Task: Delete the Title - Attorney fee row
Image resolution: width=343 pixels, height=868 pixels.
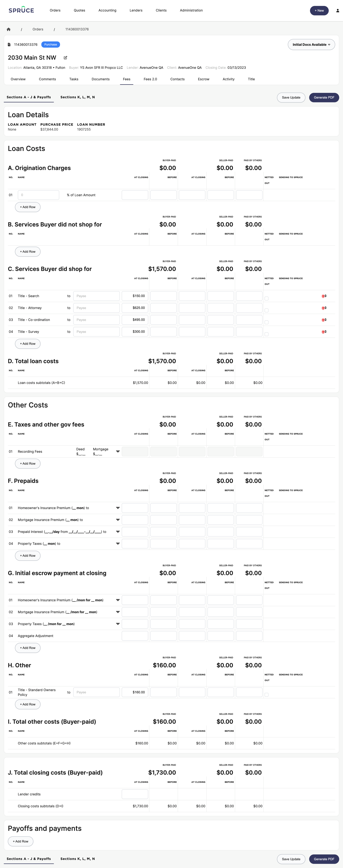Action: (x=323, y=308)
